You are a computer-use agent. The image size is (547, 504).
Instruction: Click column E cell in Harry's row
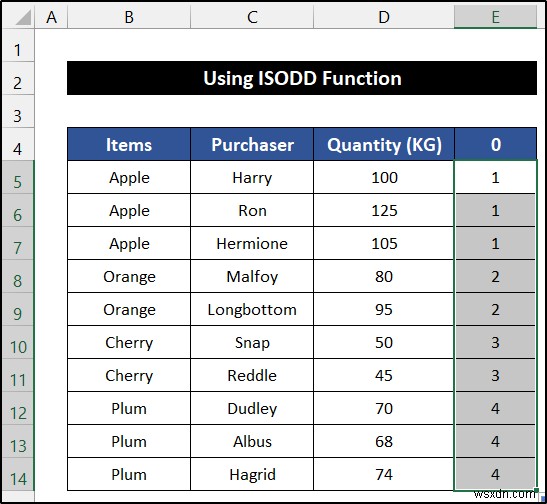(x=495, y=177)
